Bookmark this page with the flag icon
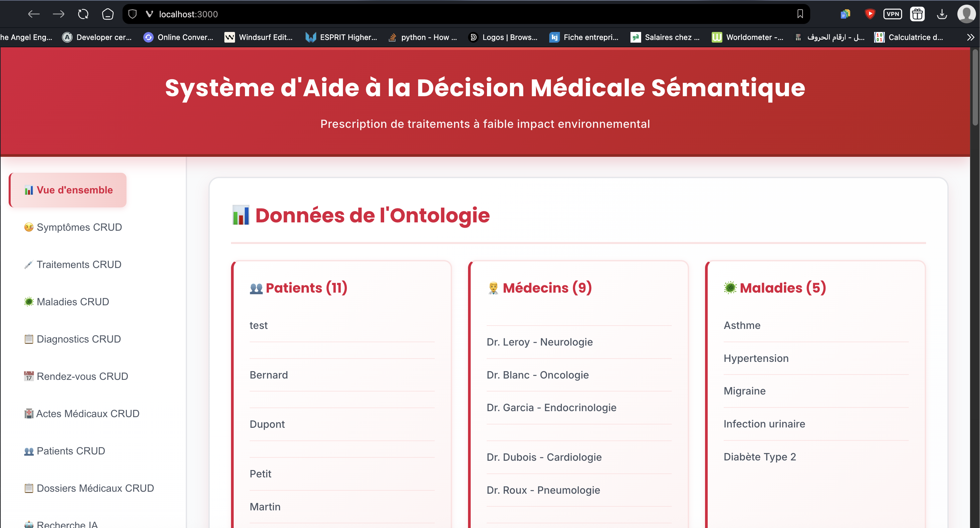The width and height of the screenshot is (980, 528). (800, 14)
